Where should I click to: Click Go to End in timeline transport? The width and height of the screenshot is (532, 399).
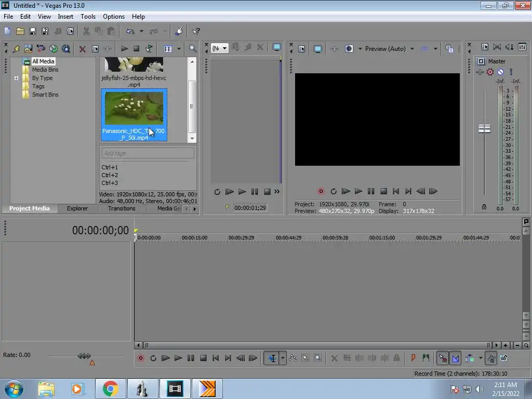[228, 358]
